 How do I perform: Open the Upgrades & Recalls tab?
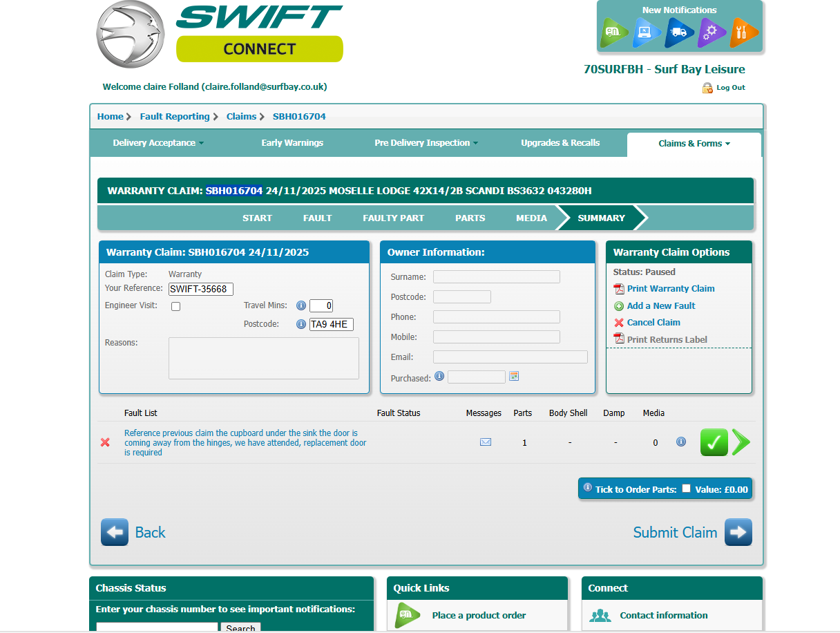[x=560, y=143]
